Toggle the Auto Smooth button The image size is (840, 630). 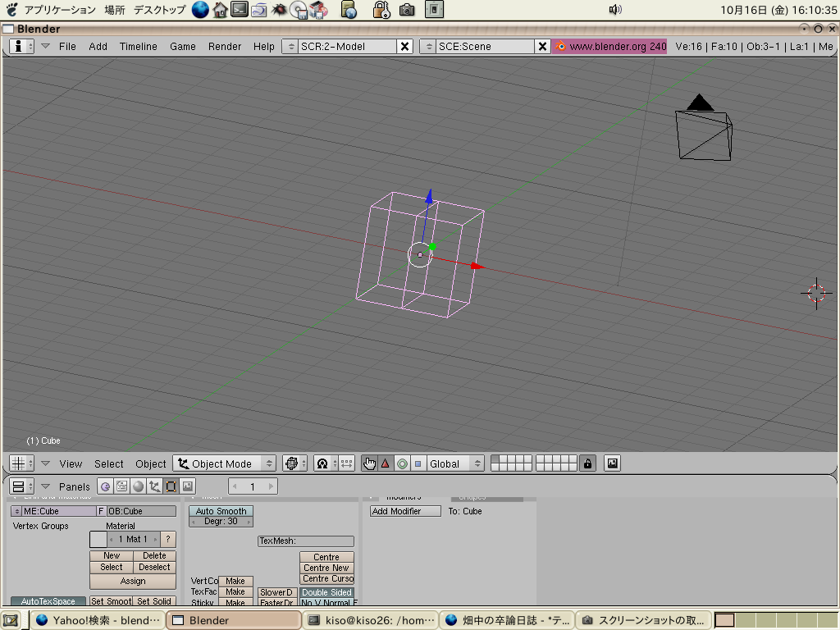[221, 511]
